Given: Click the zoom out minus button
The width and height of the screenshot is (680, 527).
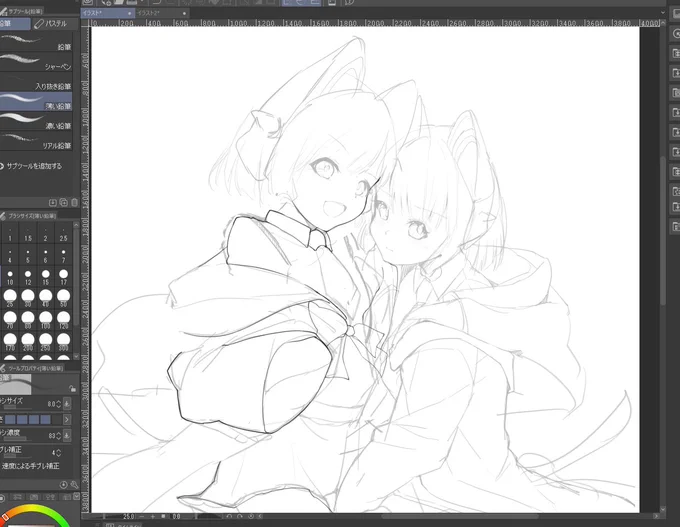Looking at the screenshot, I should (x=142, y=517).
